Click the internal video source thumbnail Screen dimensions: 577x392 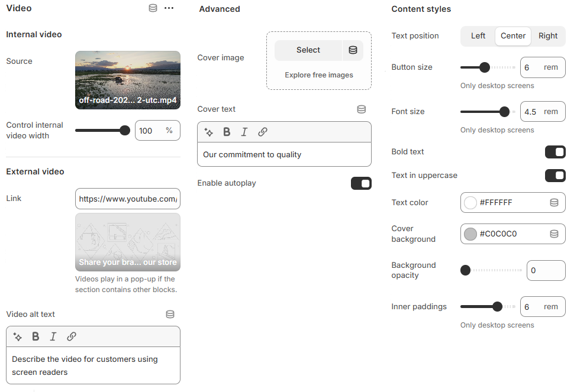pyautogui.click(x=127, y=80)
